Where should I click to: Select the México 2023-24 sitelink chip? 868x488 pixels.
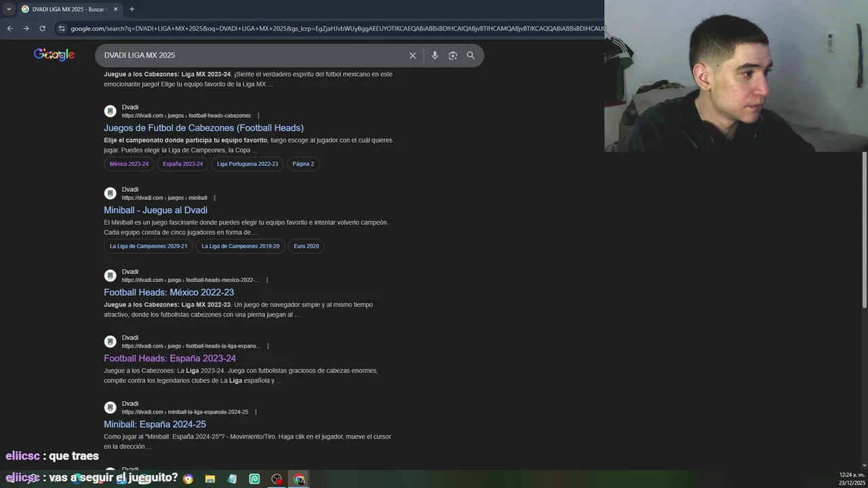point(129,164)
